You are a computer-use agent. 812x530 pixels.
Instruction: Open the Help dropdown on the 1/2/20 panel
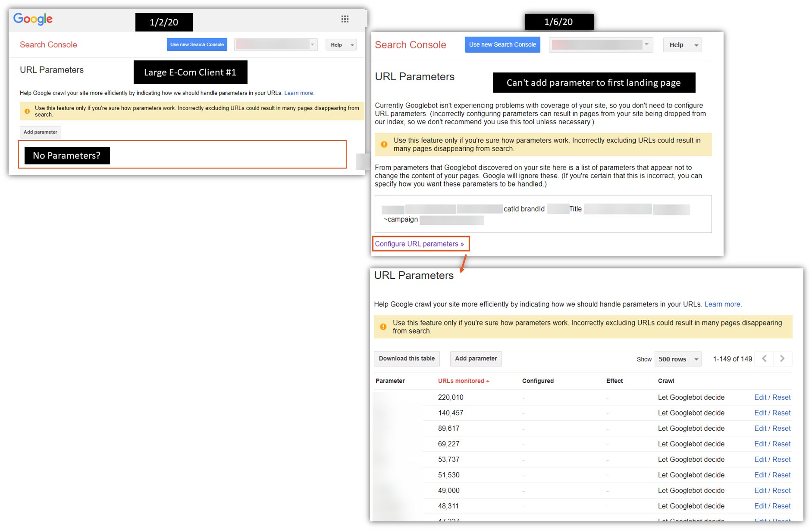tap(341, 44)
